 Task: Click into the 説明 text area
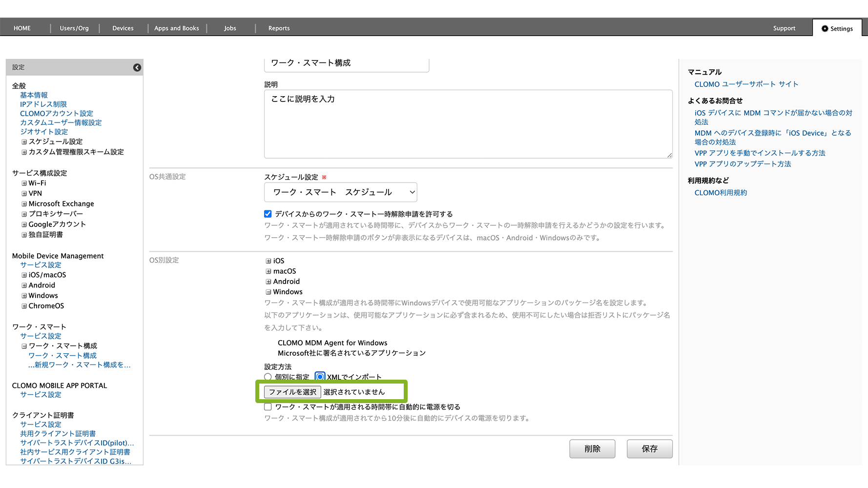468,124
